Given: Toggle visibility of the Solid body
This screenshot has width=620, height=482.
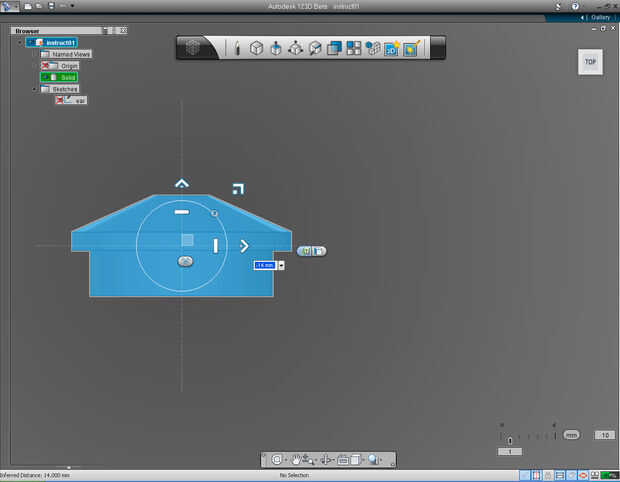Looking at the screenshot, I should click(x=45, y=77).
